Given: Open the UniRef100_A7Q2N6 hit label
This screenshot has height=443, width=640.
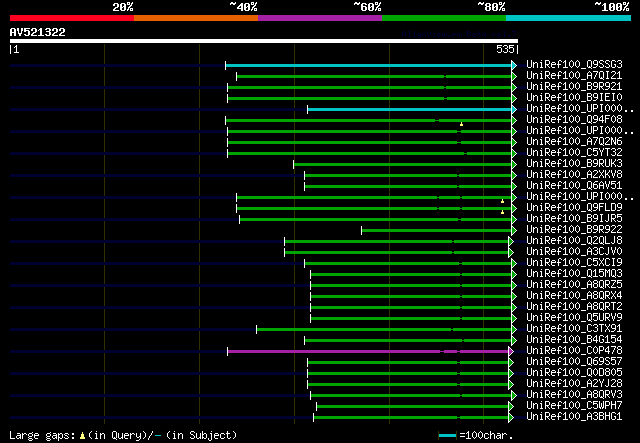Looking at the screenshot, I should (x=574, y=142).
